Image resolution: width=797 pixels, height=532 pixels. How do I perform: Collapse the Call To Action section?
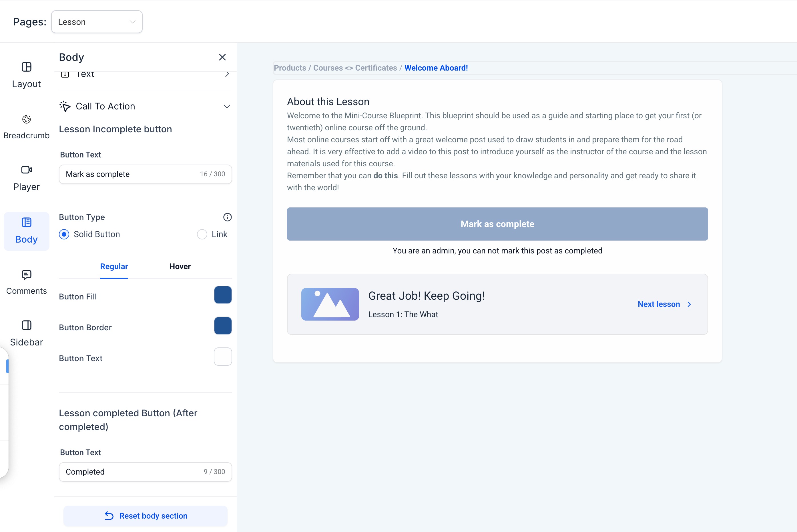click(x=227, y=106)
